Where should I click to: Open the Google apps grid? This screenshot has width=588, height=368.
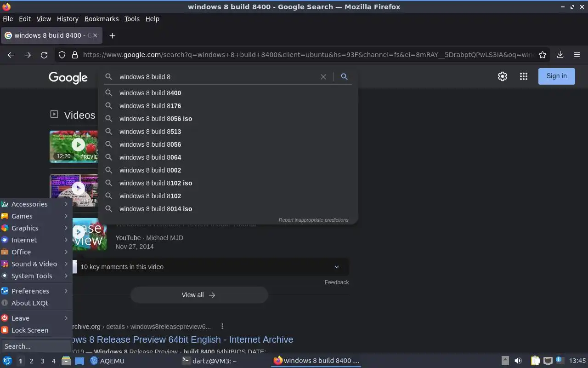point(524,76)
